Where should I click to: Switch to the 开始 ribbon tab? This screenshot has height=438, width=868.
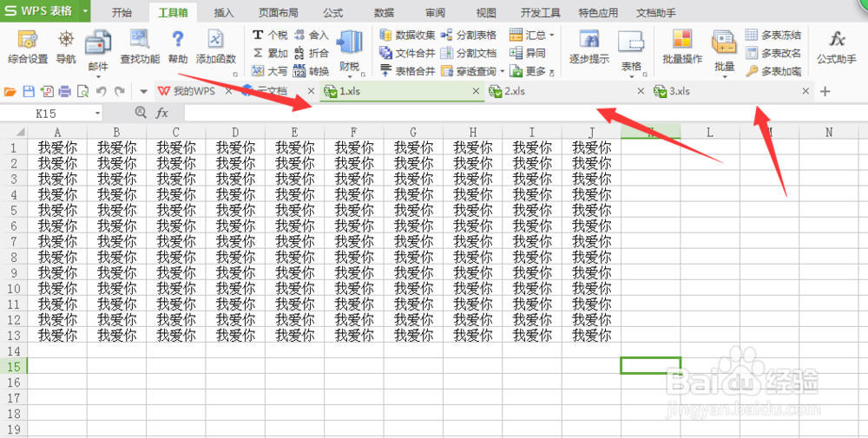(x=122, y=12)
